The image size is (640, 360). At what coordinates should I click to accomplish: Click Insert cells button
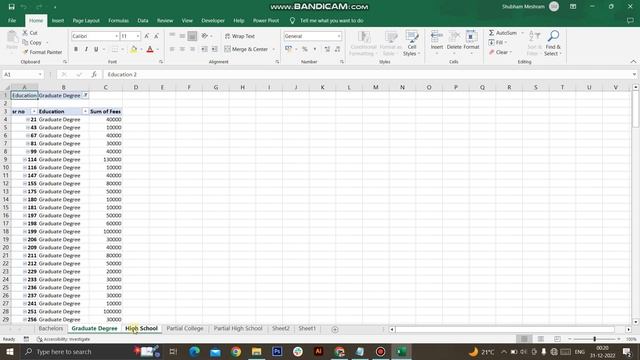(437, 41)
